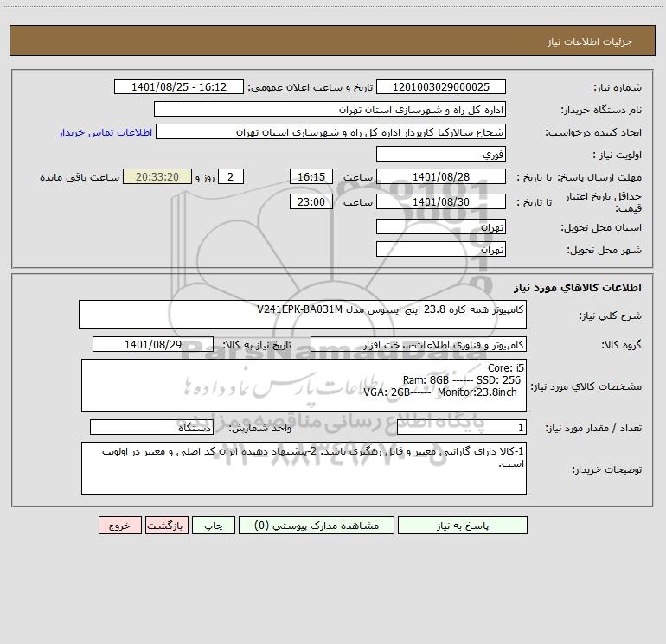
Task: Click label تاریخ و ساعت اعلان عمومی
Action: [x=310, y=87]
